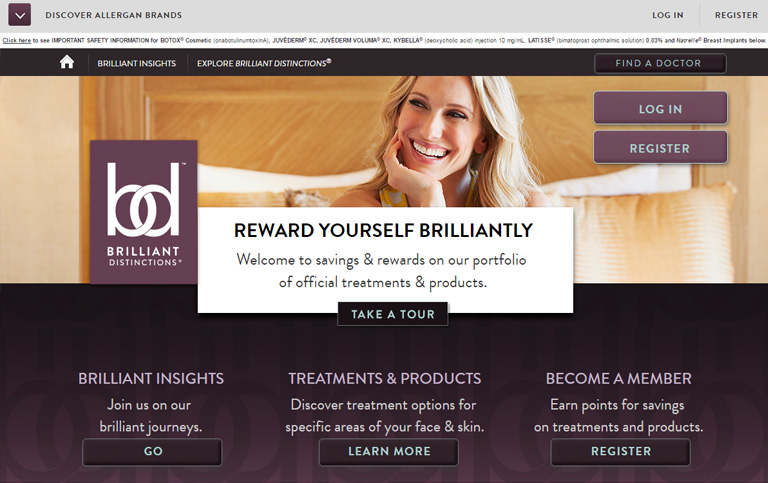Click the Find a Doctor button
The height and width of the screenshot is (483, 768).
click(660, 63)
